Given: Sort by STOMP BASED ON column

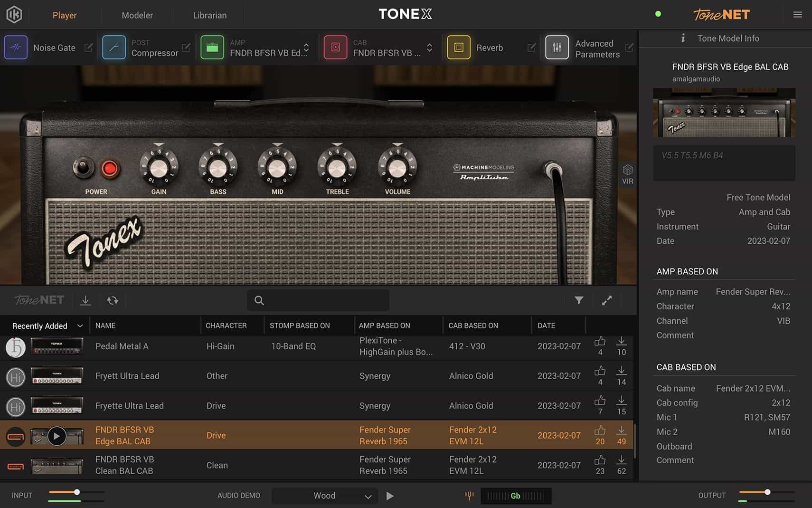Looking at the screenshot, I should coord(300,326).
